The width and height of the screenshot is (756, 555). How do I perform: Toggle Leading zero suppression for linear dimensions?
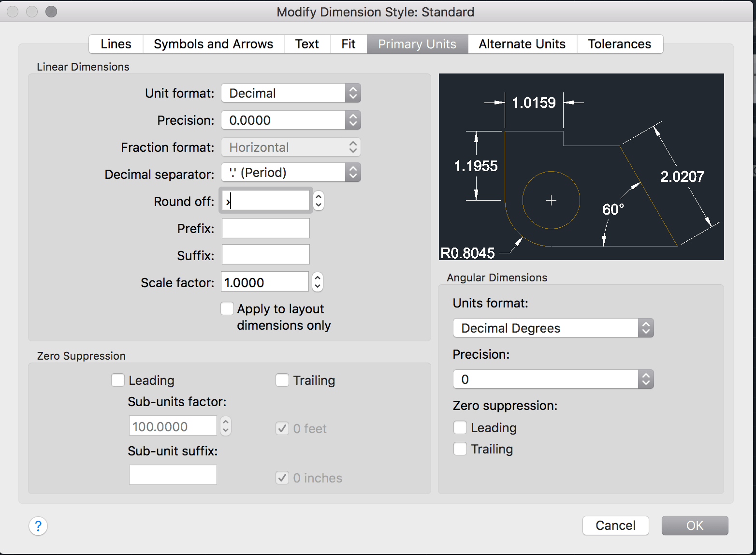tap(118, 380)
